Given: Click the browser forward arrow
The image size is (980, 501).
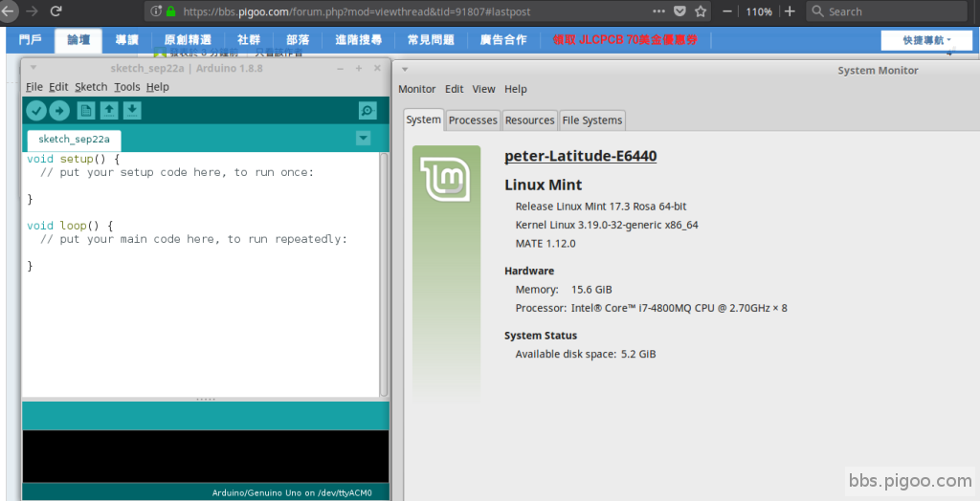Looking at the screenshot, I should click(32, 11).
